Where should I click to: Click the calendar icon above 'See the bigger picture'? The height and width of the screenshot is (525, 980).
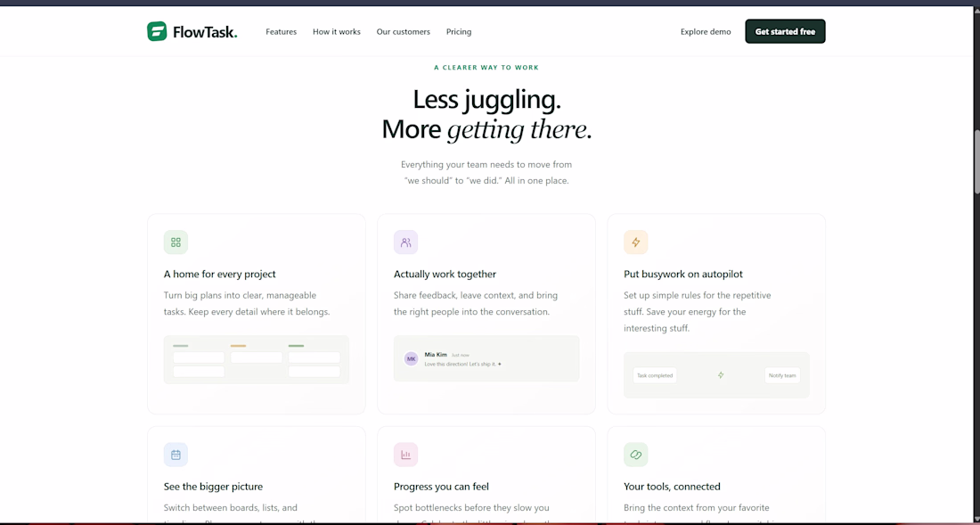click(x=176, y=455)
